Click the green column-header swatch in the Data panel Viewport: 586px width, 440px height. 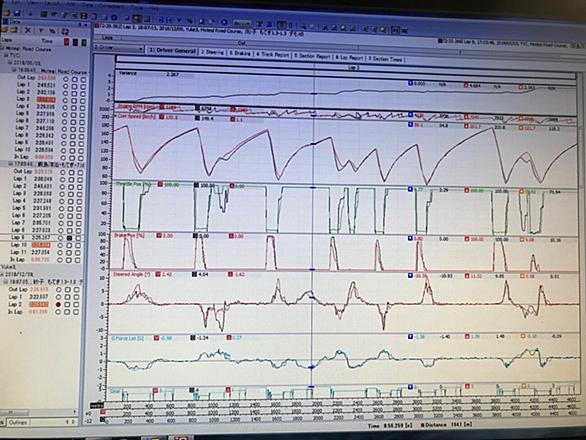click(84, 43)
